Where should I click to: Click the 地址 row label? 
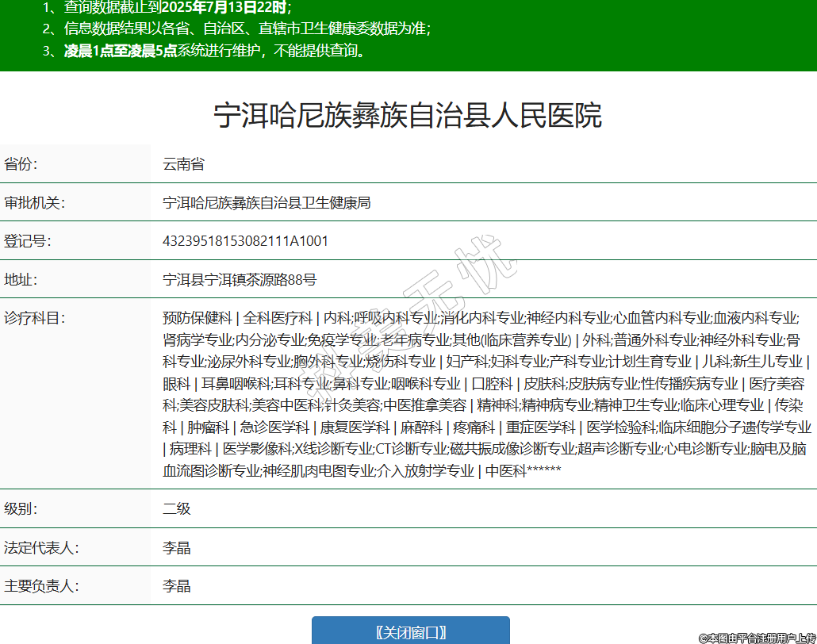pyautogui.click(x=21, y=279)
